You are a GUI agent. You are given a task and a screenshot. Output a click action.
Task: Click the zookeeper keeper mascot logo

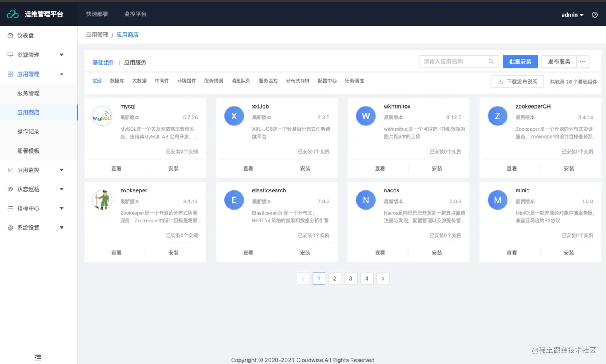point(102,200)
